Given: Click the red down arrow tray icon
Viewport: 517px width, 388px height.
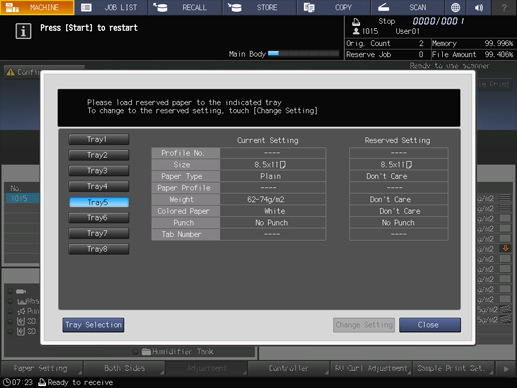Looking at the screenshot, I should [505, 248].
